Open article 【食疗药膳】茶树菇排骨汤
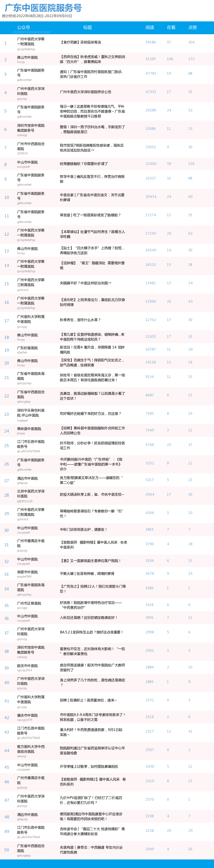 [80, 42]
